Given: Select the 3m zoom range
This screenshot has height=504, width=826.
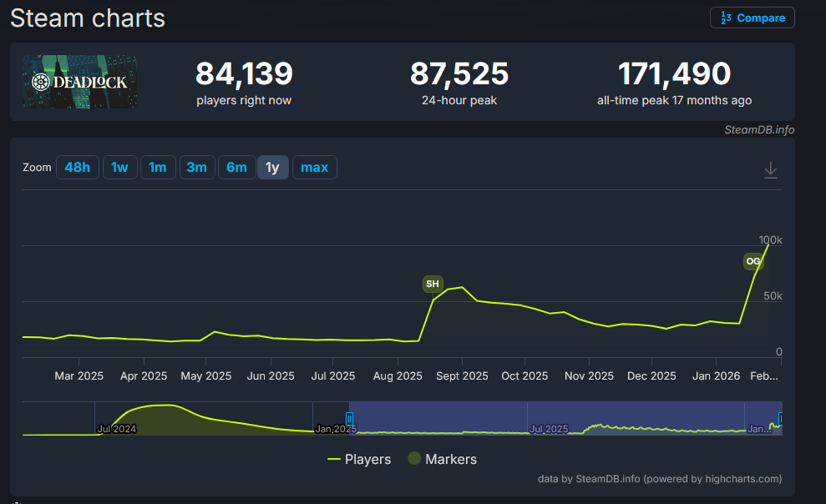Looking at the screenshot, I should 197,167.
